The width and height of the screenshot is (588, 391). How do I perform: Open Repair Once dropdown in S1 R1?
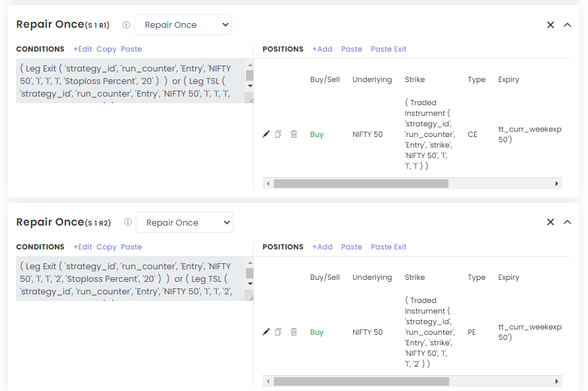click(x=183, y=25)
